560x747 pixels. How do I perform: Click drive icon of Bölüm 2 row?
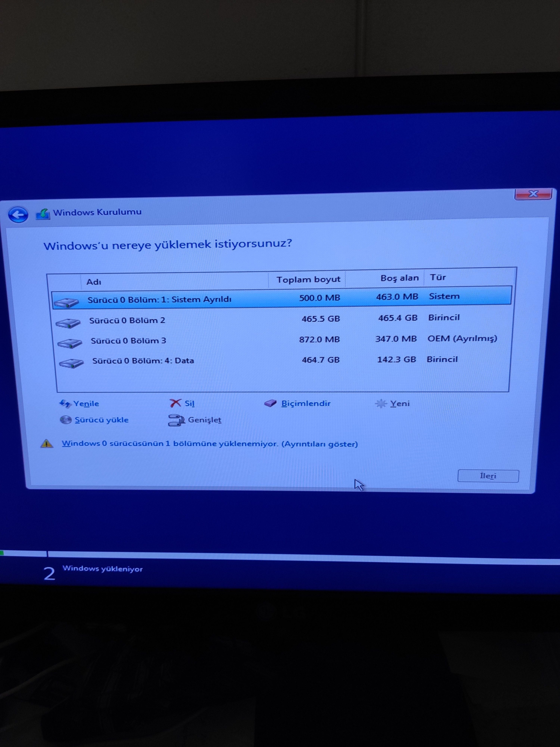68,323
